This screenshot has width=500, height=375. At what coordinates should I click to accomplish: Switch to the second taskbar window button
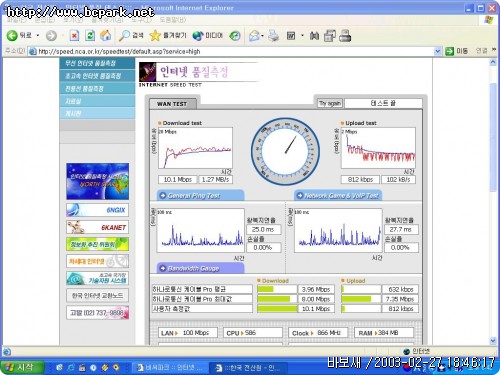tap(248, 368)
